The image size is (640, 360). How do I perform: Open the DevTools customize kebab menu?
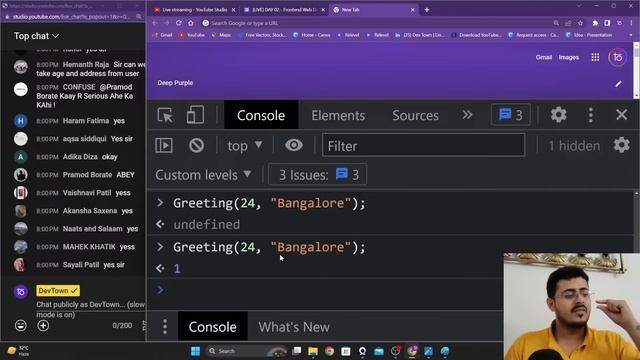pos(590,115)
